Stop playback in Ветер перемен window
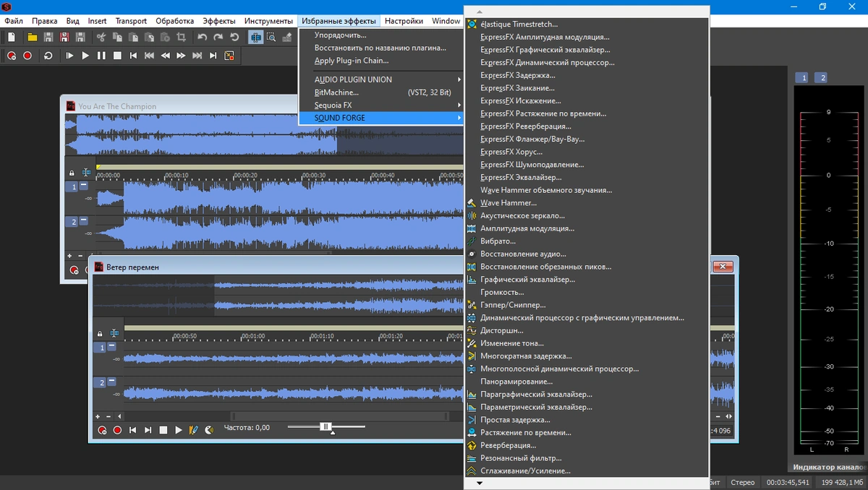The image size is (868, 490). pyautogui.click(x=163, y=430)
